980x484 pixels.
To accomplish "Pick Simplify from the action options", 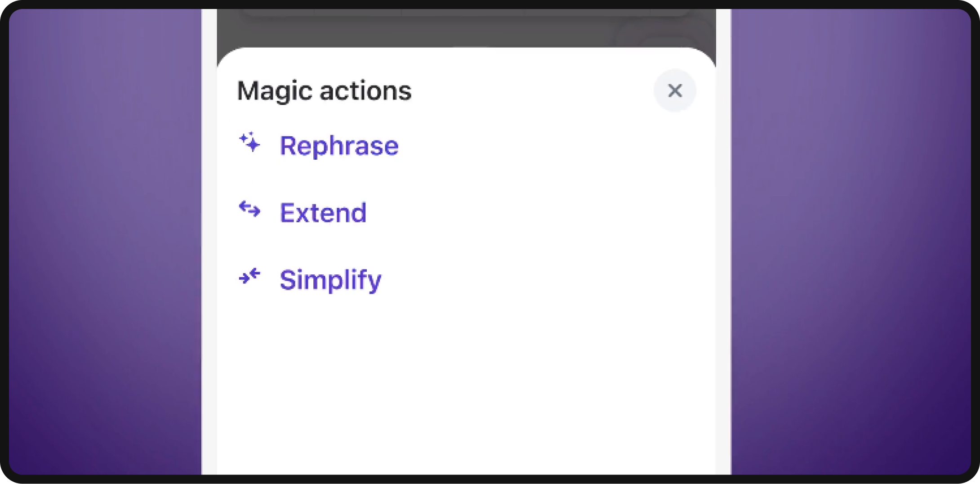I will (x=330, y=279).
